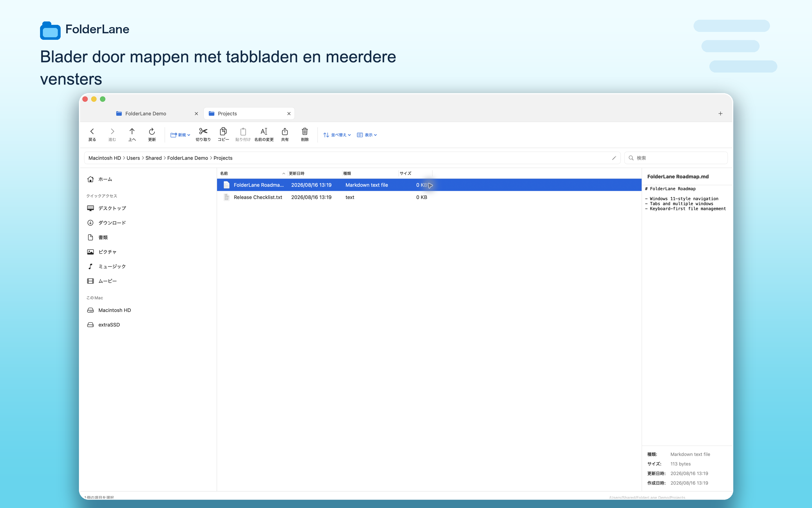Image resolution: width=812 pixels, height=508 pixels.
Task: Delete the file with the trash icon
Action: [305, 134]
